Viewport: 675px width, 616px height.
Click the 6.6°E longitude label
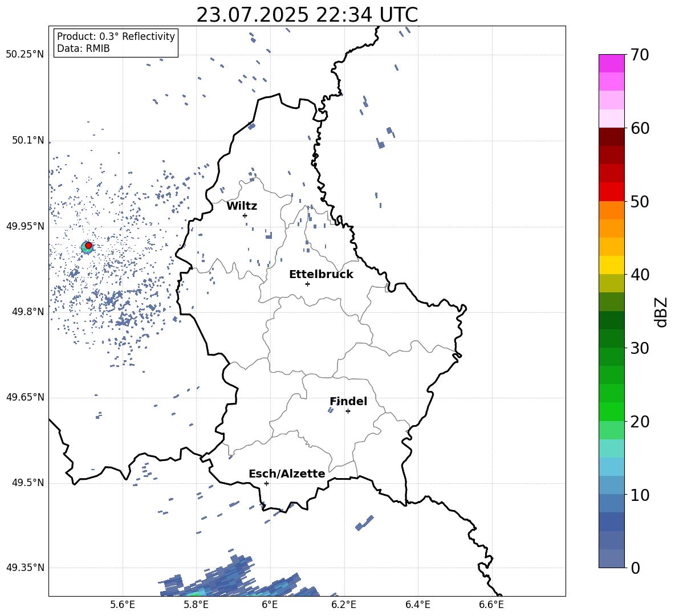click(x=491, y=605)
